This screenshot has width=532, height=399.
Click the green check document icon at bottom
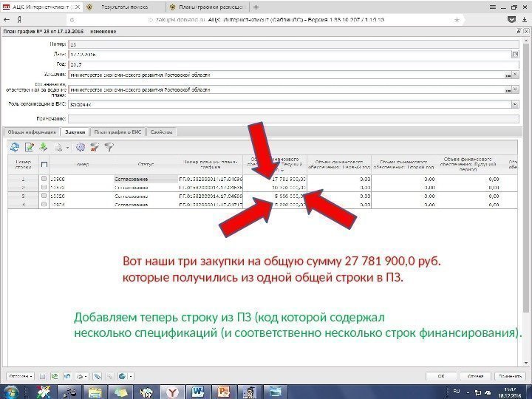tap(54, 376)
